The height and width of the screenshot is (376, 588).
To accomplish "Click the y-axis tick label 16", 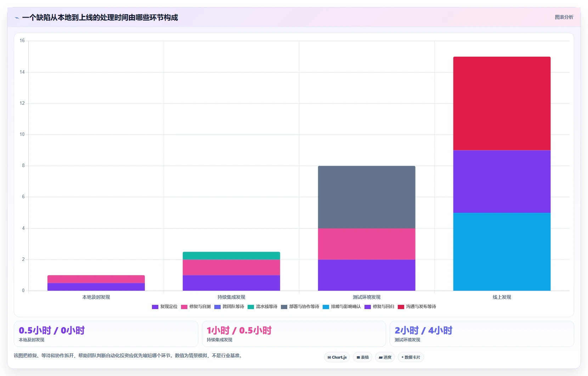I will 22,41.
